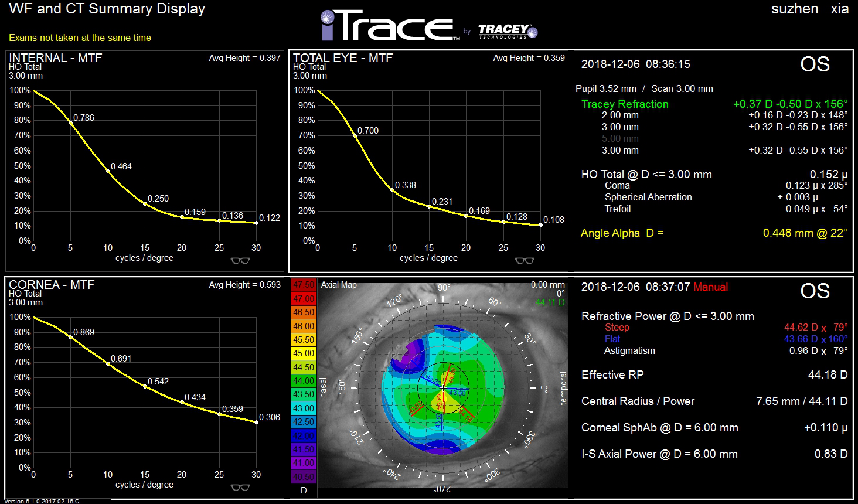This screenshot has width=858, height=504.
Task: Click the nasal label beside the eye image
Action: (323, 388)
